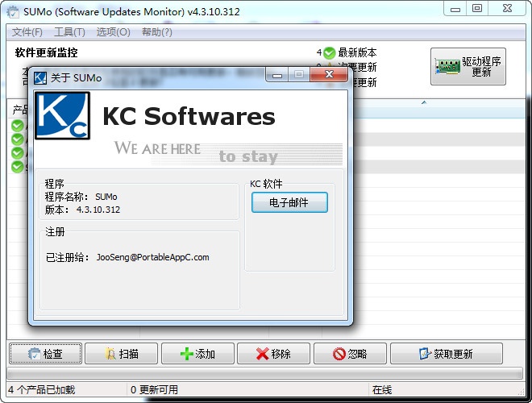This screenshot has width=532, height=403.
Task: Click the first green check product row icon
Action: click(17, 125)
